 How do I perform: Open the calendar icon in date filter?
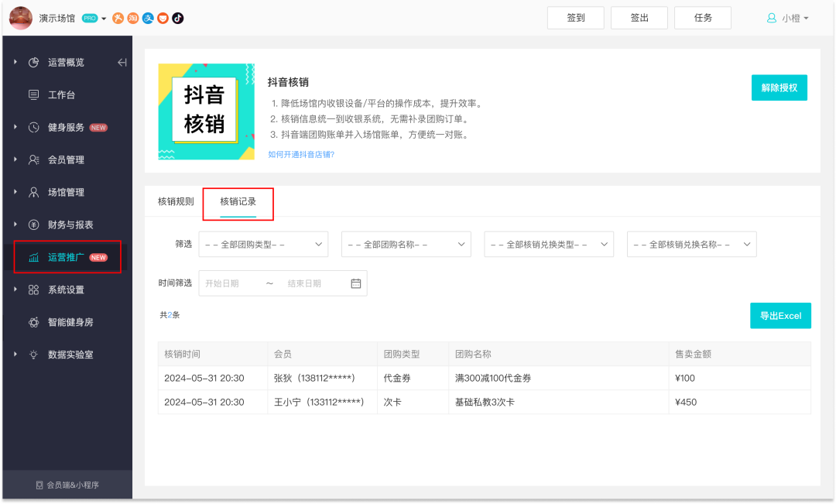356,283
